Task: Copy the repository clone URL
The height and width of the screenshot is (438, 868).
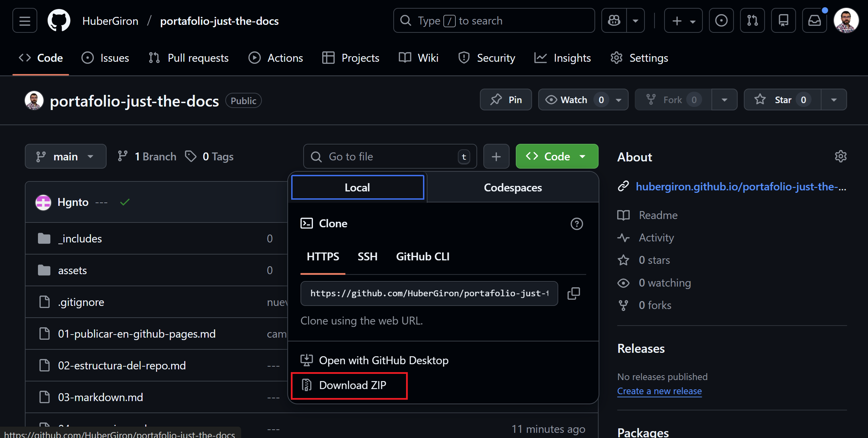Action: [574, 293]
